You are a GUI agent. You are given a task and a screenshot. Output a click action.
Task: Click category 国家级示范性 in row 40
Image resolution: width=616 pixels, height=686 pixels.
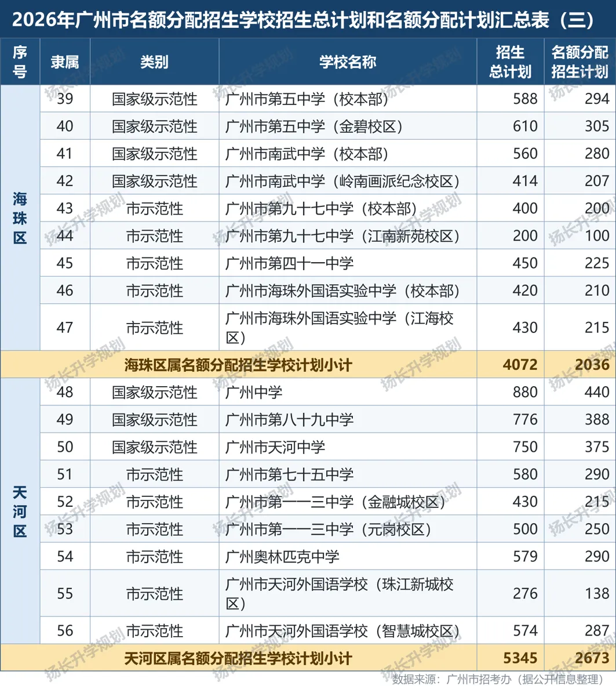(154, 126)
